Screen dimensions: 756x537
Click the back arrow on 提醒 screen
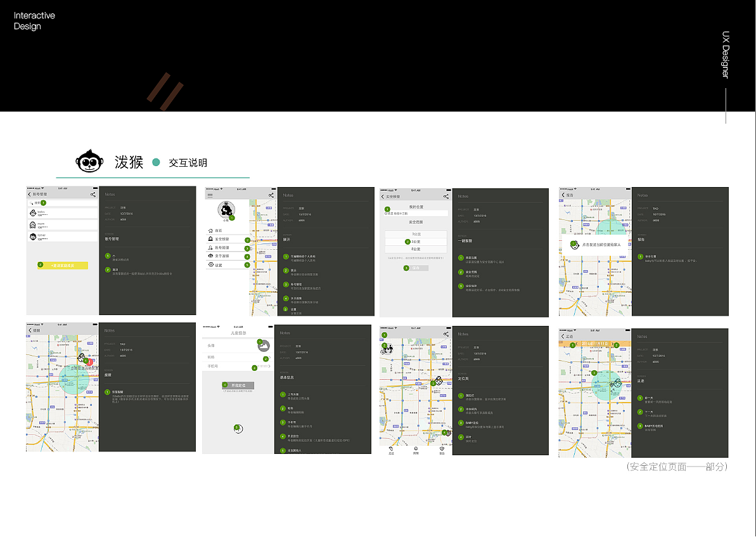click(x=30, y=330)
